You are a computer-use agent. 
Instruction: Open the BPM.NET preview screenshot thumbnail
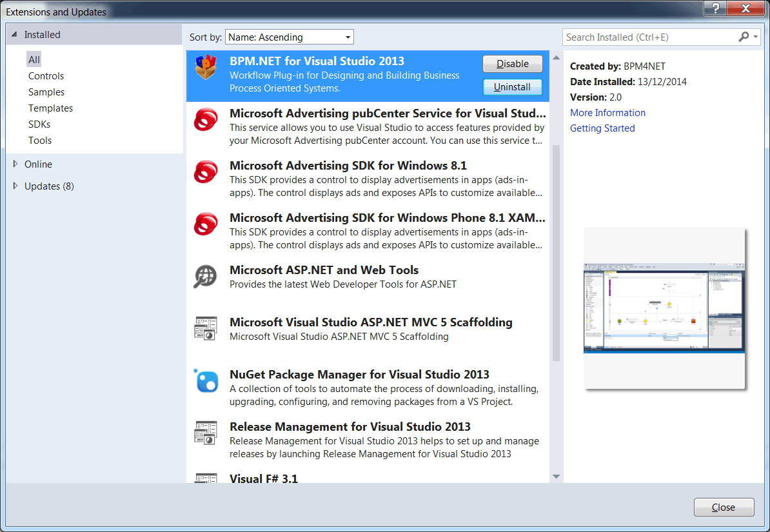(664, 308)
